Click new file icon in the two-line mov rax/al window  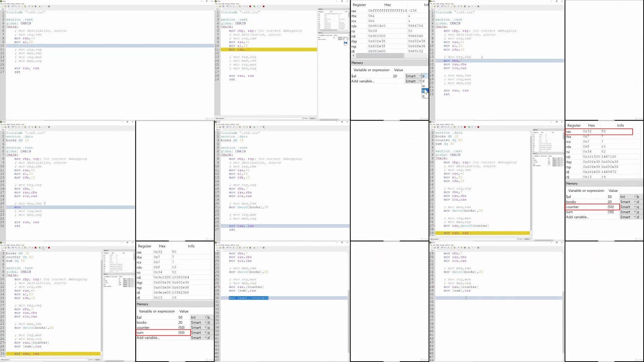point(3,6)
